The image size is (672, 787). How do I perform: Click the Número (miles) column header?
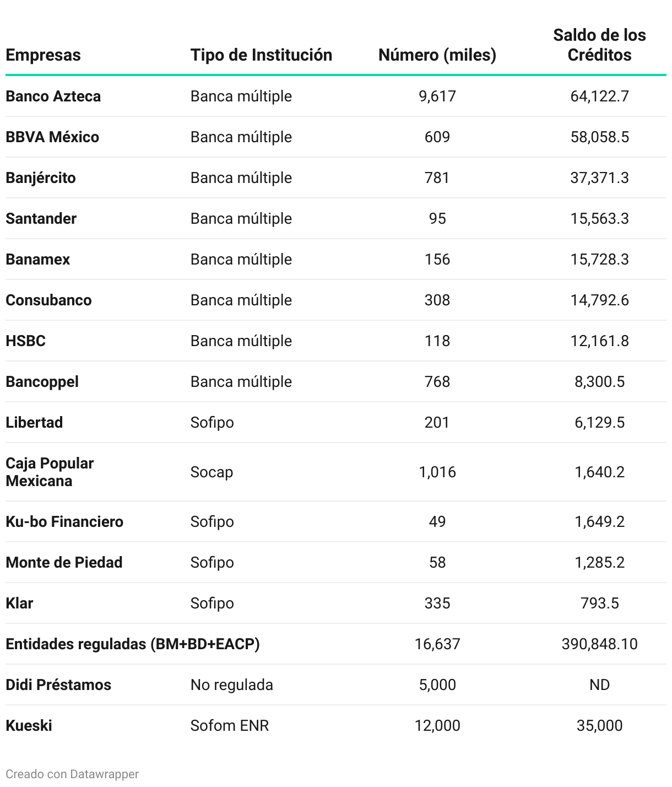[x=437, y=55]
